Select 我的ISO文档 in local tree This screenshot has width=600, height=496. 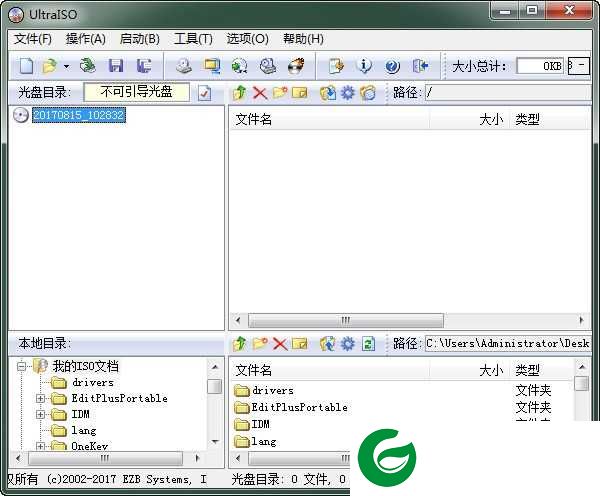(x=85, y=366)
